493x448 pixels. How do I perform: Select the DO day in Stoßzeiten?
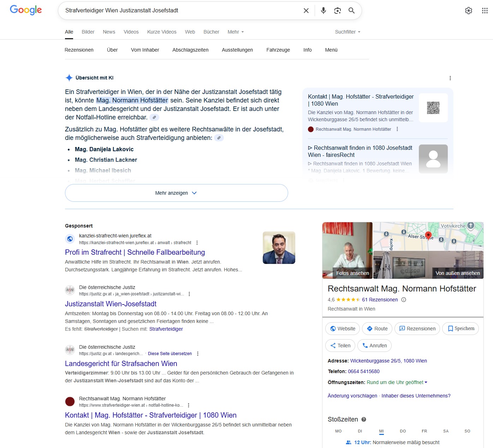coord(403,431)
